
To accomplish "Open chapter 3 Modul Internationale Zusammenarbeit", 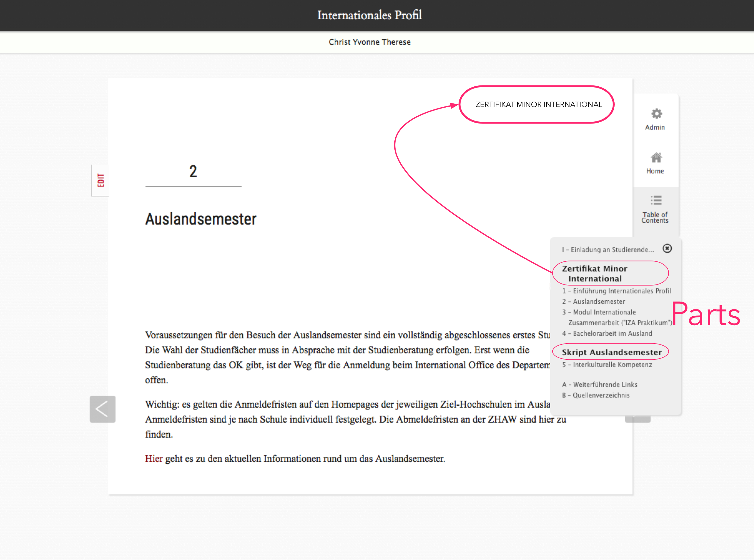I will 617,317.
